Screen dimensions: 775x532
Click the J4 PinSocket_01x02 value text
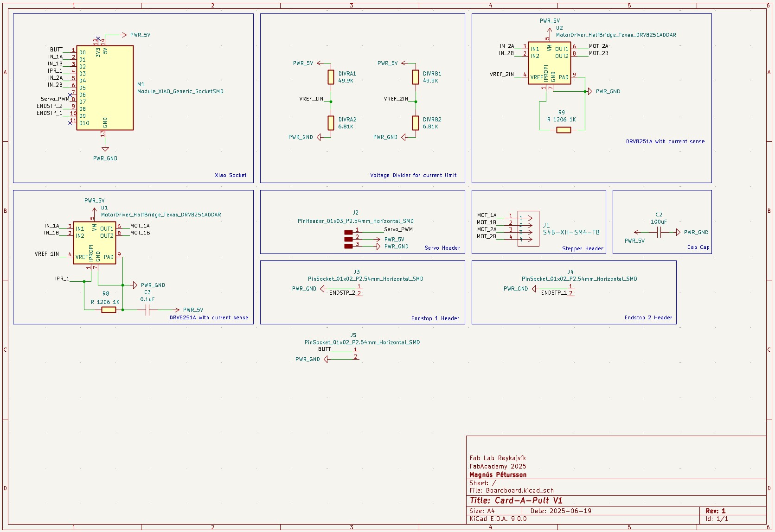[579, 279]
